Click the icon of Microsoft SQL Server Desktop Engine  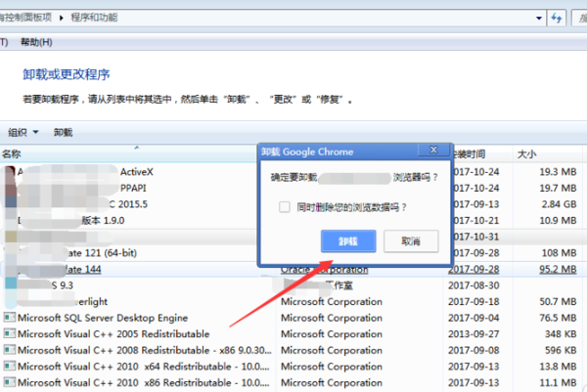tap(10, 318)
